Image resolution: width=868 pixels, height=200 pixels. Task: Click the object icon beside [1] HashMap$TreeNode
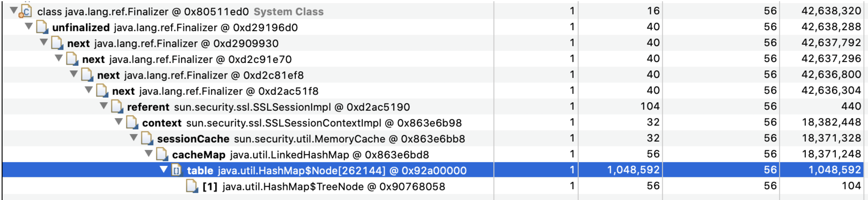point(191,186)
